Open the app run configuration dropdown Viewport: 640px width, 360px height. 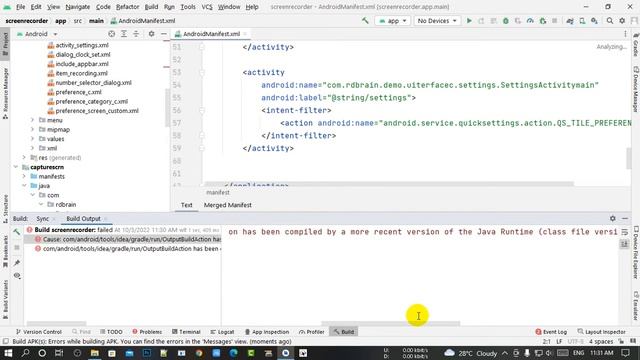392,20
